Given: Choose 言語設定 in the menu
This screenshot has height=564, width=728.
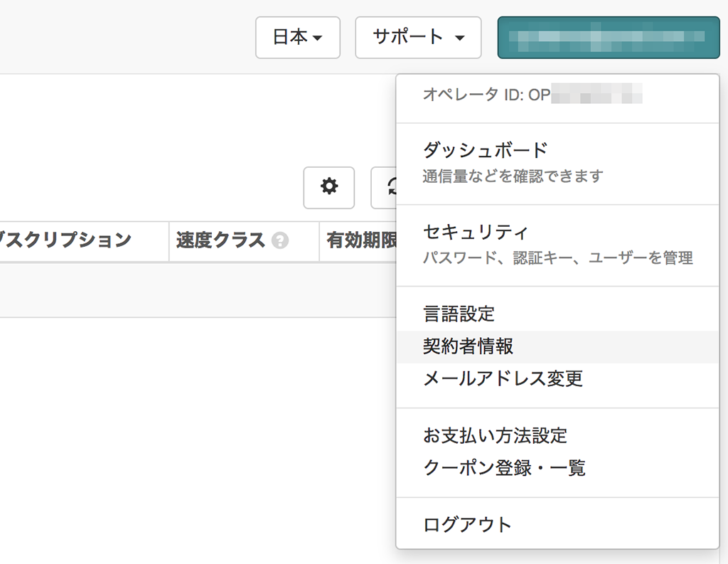Looking at the screenshot, I should coord(557,314).
